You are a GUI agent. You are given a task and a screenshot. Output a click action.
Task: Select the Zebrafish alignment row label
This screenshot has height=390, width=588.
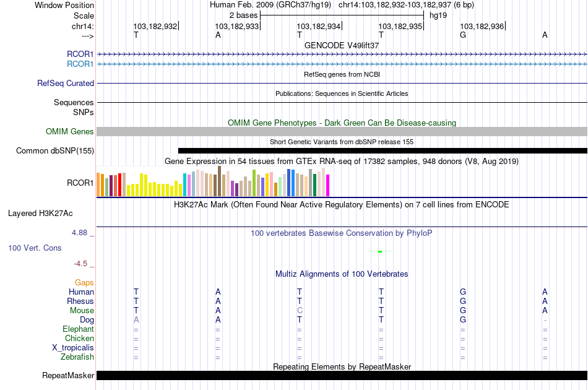point(77,357)
